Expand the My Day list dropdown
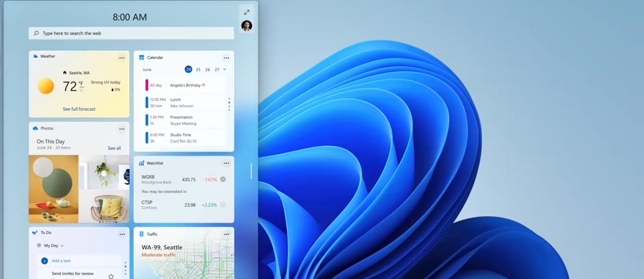This screenshot has width=644, height=279. pos(62,246)
